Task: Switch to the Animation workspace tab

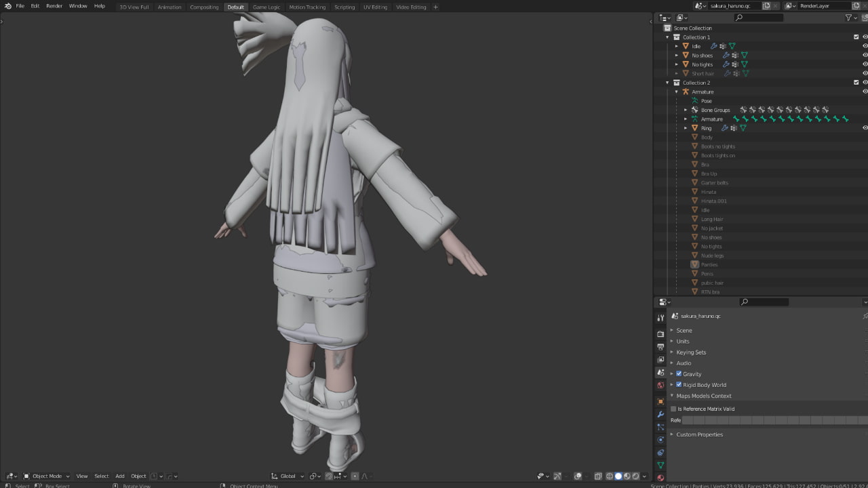Action: (170, 7)
